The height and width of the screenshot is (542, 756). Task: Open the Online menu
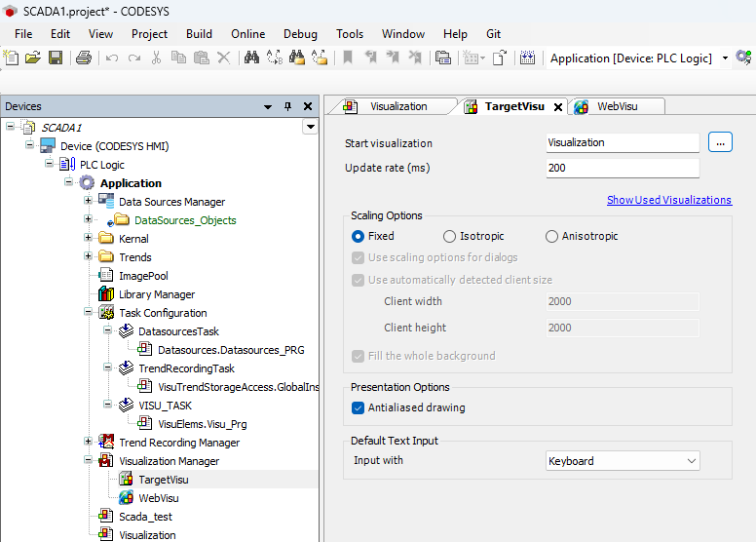click(x=247, y=34)
